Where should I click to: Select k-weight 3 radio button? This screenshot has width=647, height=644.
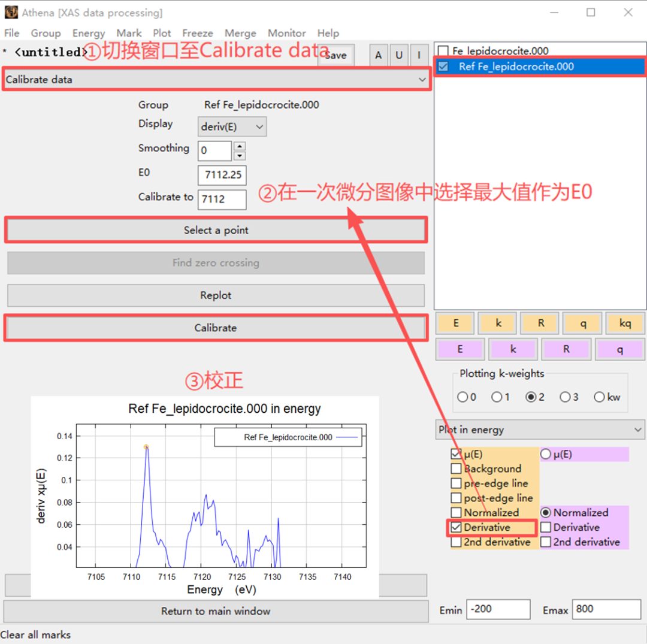565,397
